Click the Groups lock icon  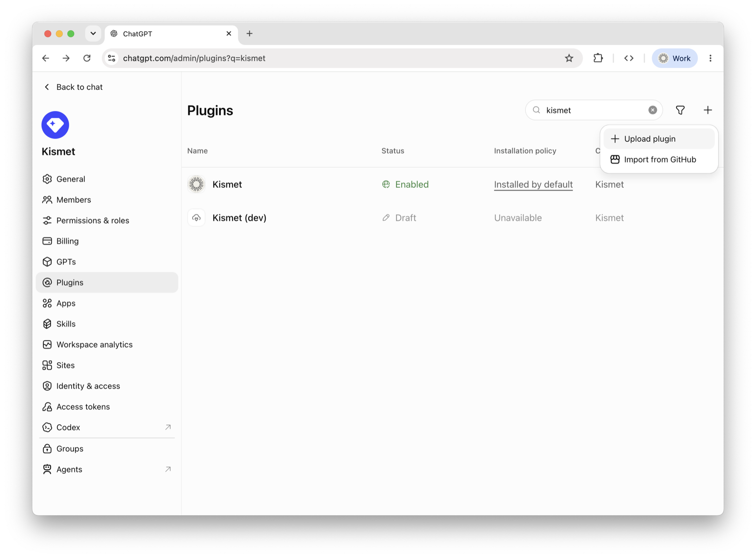[47, 449]
